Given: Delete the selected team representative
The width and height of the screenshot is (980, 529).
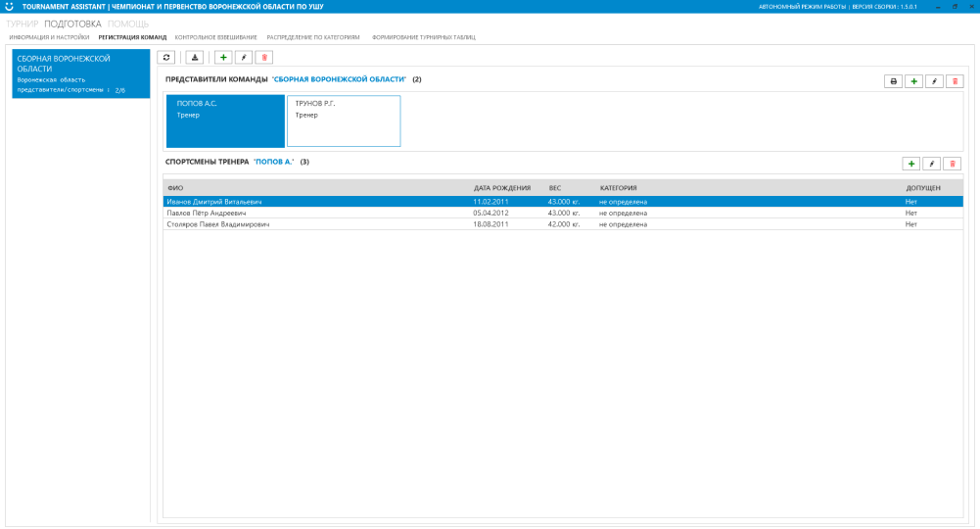Looking at the screenshot, I should [954, 81].
